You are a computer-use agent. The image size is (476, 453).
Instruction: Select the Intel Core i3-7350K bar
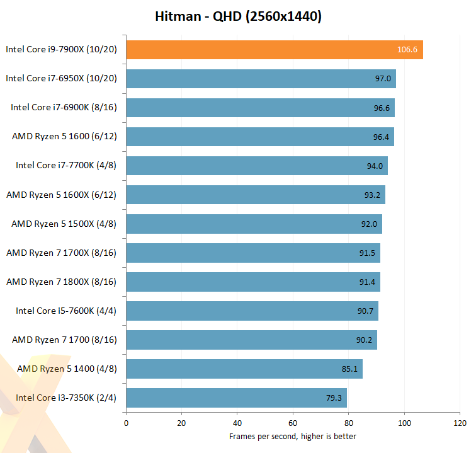point(237,398)
